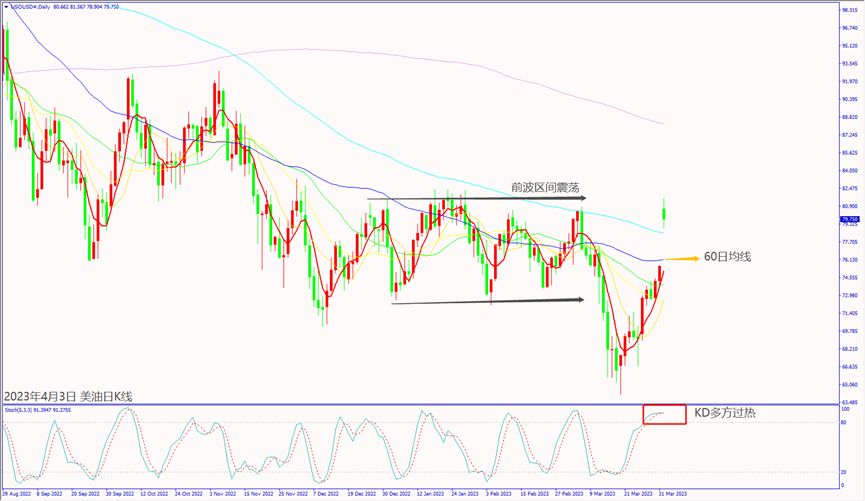Open the chart menu triangle beside USOUSD#

pos(6,6)
